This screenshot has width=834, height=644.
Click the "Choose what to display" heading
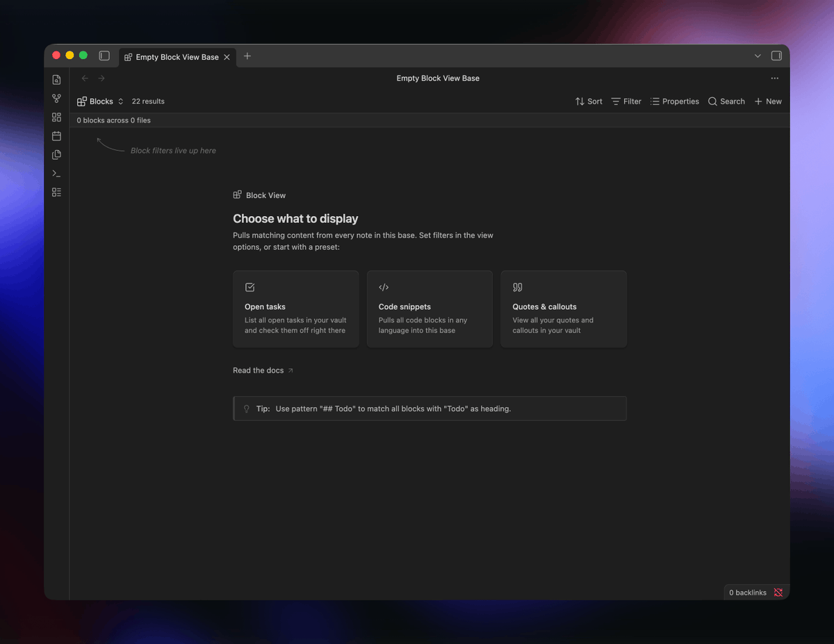[x=295, y=219]
